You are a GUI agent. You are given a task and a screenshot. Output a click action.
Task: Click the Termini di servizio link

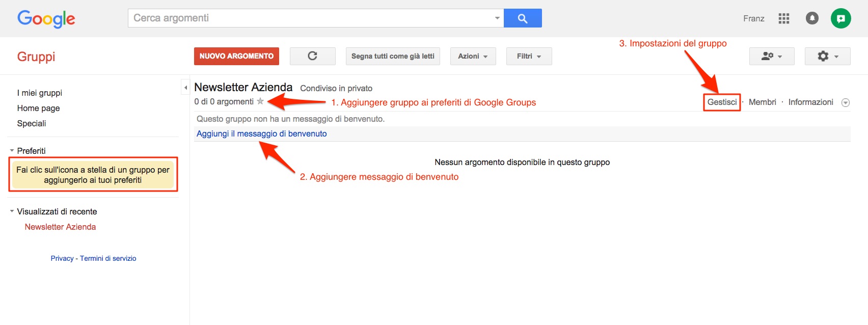[x=108, y=258]
